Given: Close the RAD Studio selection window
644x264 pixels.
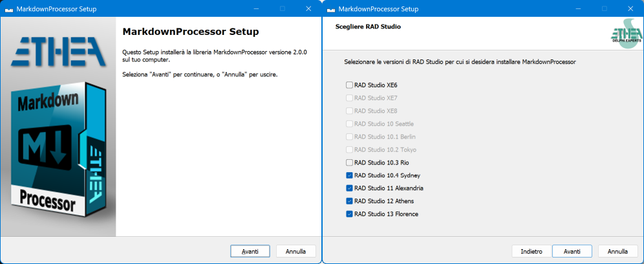Looking at the screenshot, I should click(x=630, y=8).
